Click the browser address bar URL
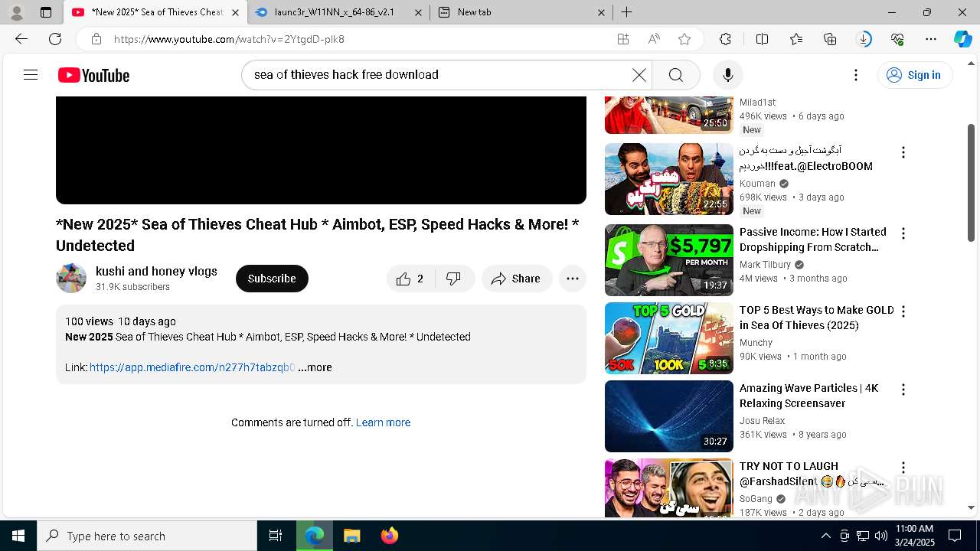The height and width of the screenshot is (551, 980). pos(229,39)
